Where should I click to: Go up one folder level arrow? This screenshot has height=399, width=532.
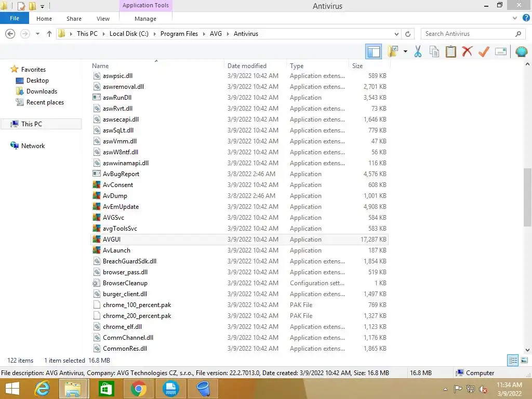coord(49,34)
